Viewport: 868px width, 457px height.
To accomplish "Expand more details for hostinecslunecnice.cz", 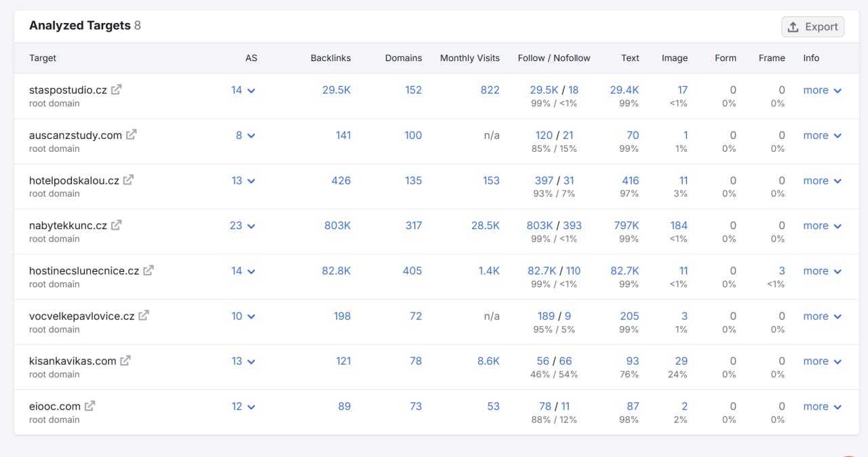I will (822, 271).
